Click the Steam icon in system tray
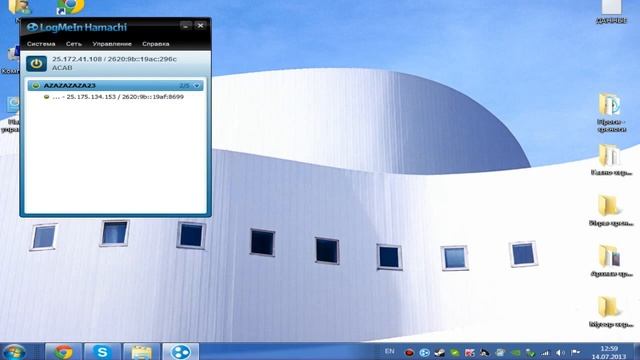This screenshot has width=640, height=360. pyautogui.click(x=440, y=353)
